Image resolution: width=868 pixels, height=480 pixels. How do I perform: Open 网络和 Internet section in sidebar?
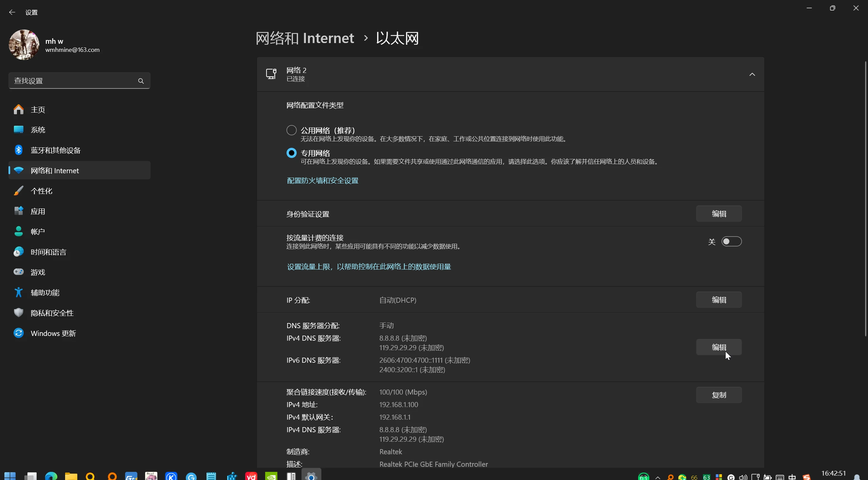[x=55, y=170]
